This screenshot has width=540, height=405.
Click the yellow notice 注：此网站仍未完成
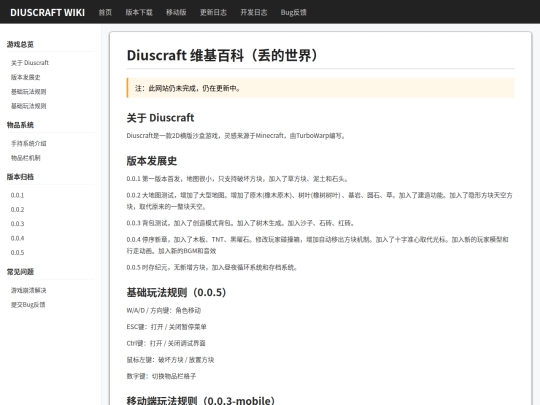point(321,88)
